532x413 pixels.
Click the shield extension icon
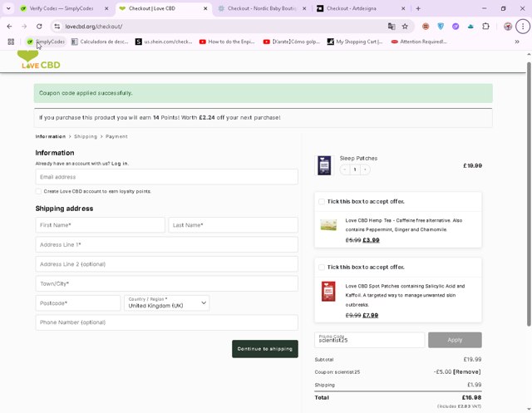(441, 26)
